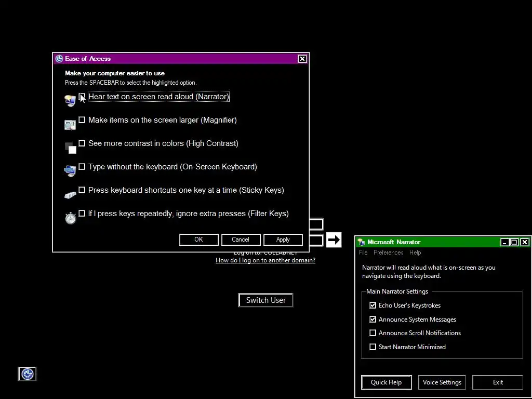Open Narrator Voice Settings
Image resolution: width=532 pixels, height=399 pixels.
[x=442, y=382]
